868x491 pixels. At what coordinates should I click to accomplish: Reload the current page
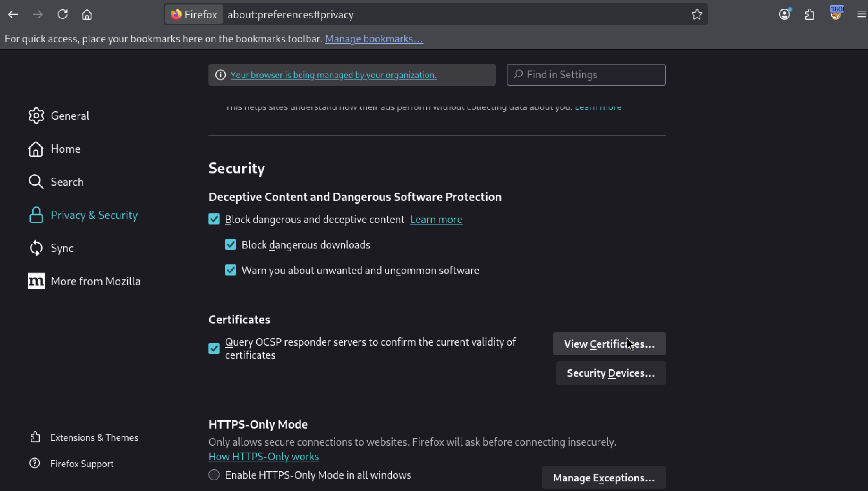[62, 14]
